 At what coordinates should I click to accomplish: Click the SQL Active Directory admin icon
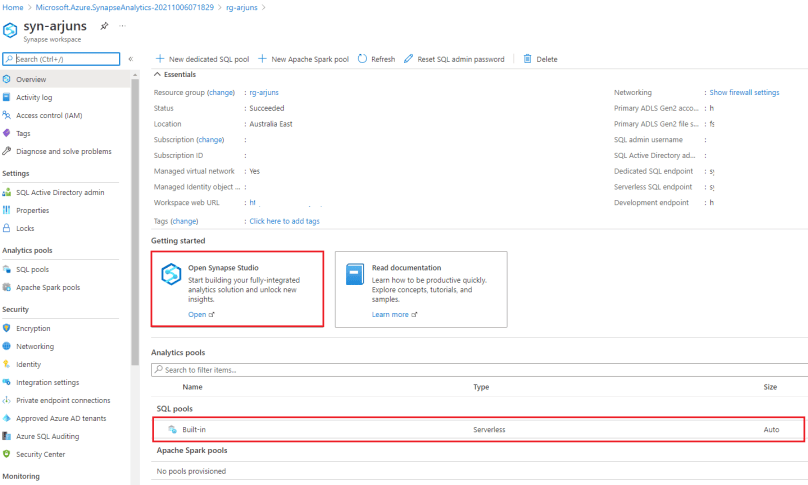click(x=6, y=192)
